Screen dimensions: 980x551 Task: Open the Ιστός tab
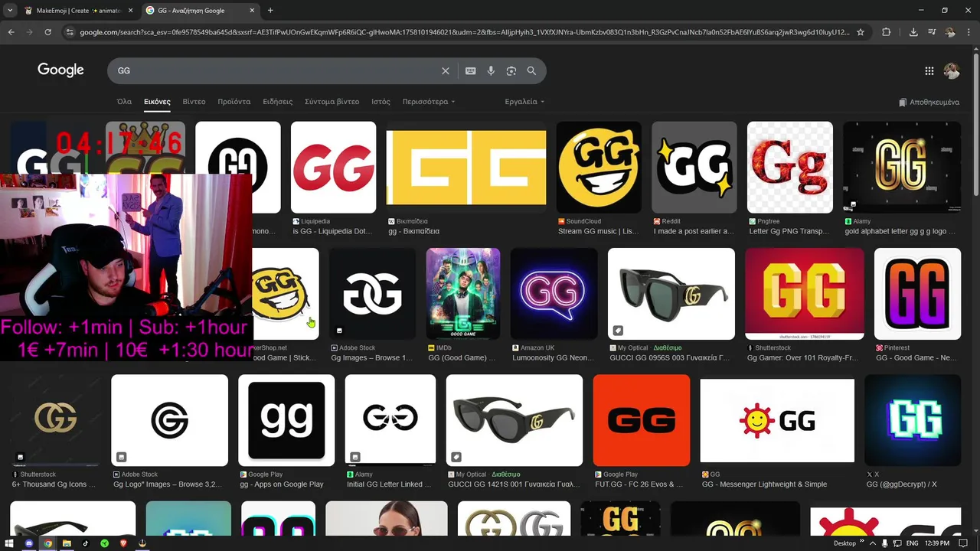point(381,102)
